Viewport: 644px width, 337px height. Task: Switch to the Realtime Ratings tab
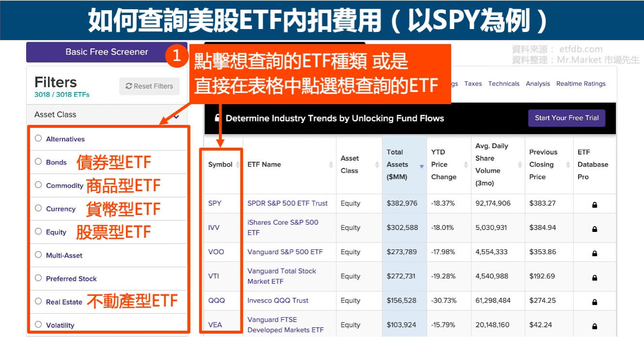(x=581, y=84)
